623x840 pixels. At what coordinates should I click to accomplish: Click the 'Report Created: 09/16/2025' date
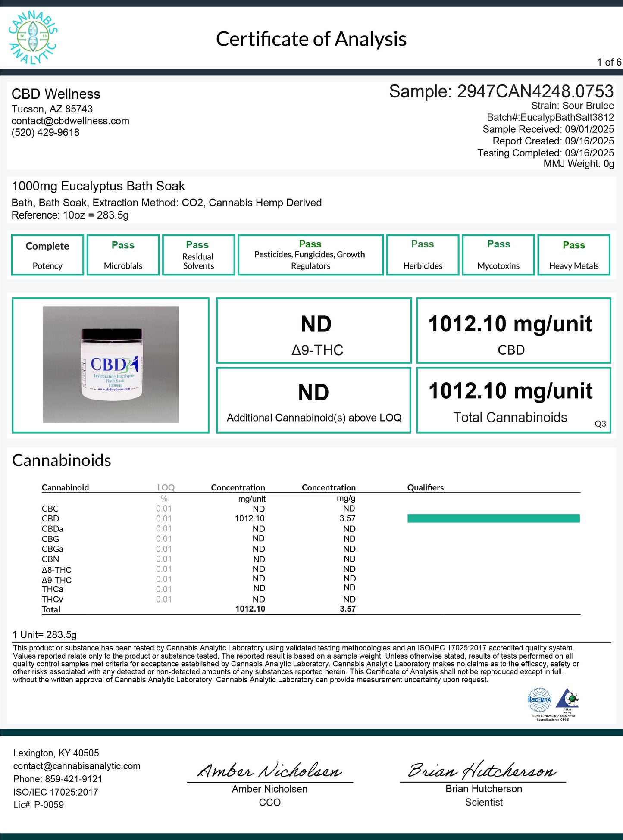point(554,141)
